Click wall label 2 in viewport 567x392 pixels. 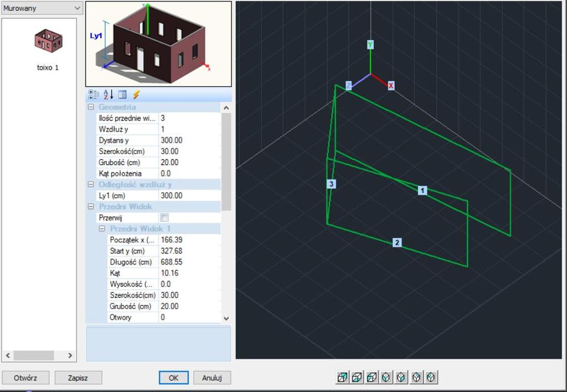click(x=397, y=243)
